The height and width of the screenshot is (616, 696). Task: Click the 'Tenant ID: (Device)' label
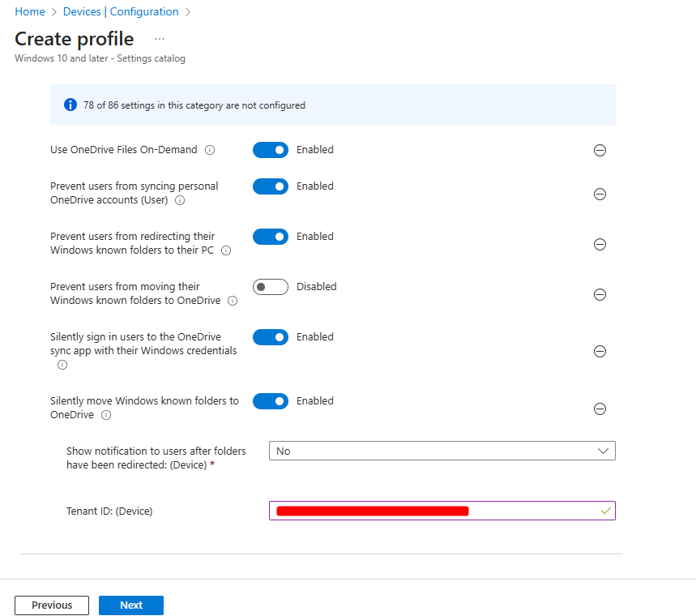[109, 511]
